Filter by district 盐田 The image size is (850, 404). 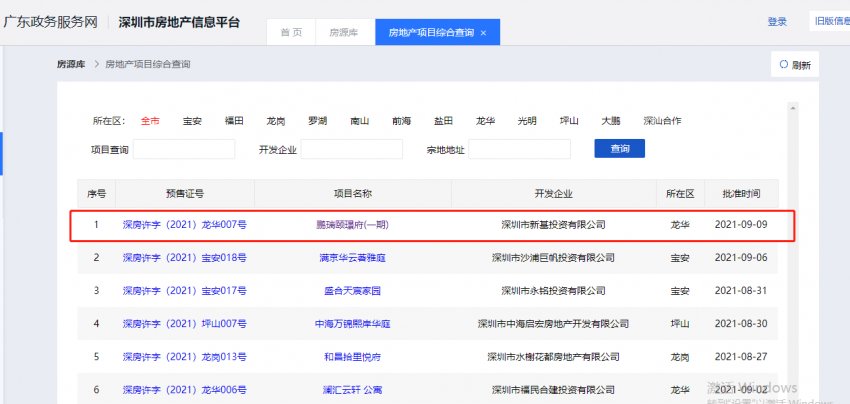[443, 121]
